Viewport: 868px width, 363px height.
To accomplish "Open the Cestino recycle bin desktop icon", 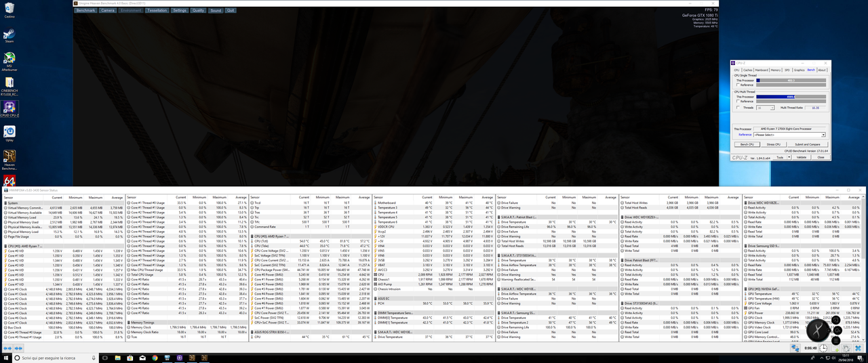I will tap(9, 11).
